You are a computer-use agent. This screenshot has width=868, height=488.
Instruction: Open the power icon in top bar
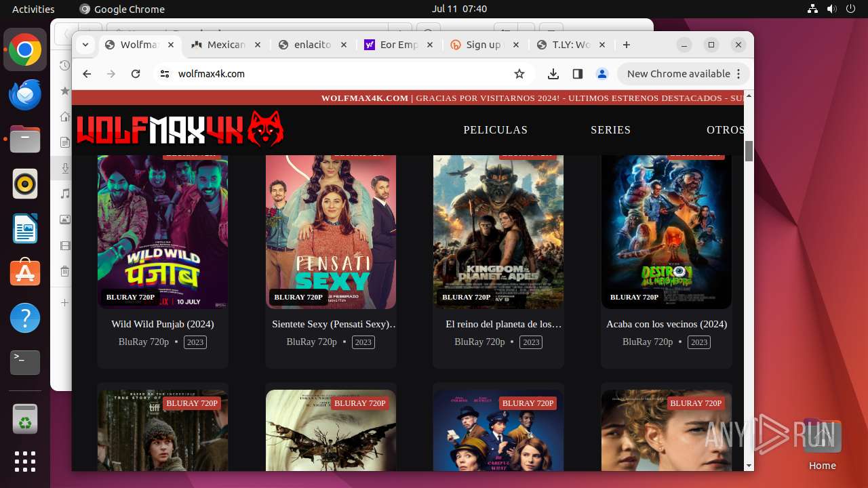point(850,9)
